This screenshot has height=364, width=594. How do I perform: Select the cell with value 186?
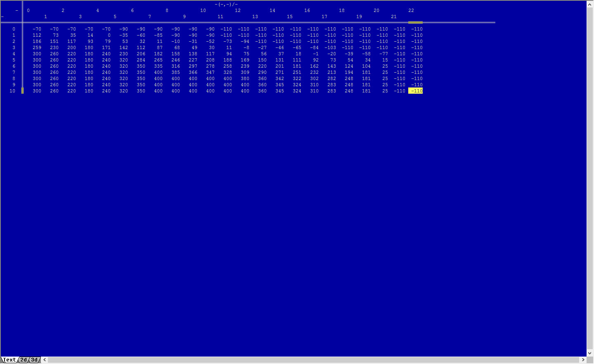(37, 41)
